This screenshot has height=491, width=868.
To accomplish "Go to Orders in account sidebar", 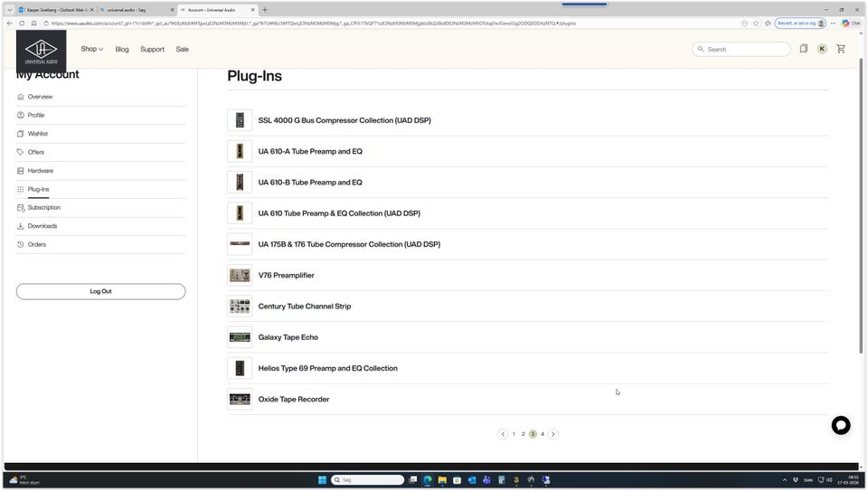I will click(36, 245).
